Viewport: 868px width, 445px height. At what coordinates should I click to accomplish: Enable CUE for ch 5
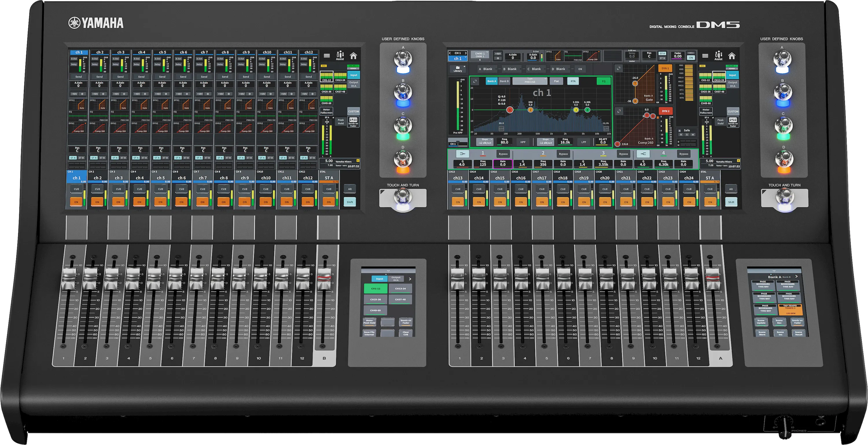click(160, 189)
